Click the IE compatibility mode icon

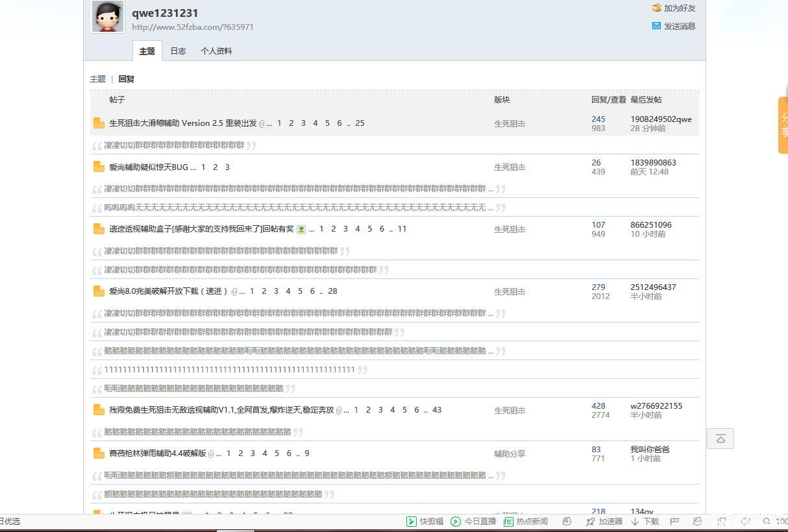pyautogui.click(x=697, y=522)
